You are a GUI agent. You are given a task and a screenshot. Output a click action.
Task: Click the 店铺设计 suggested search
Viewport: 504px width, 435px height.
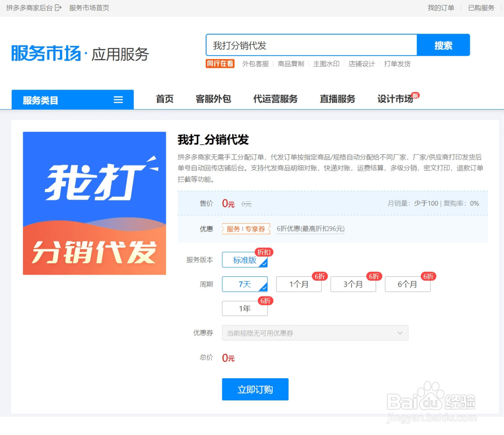(x=361, y=64)
